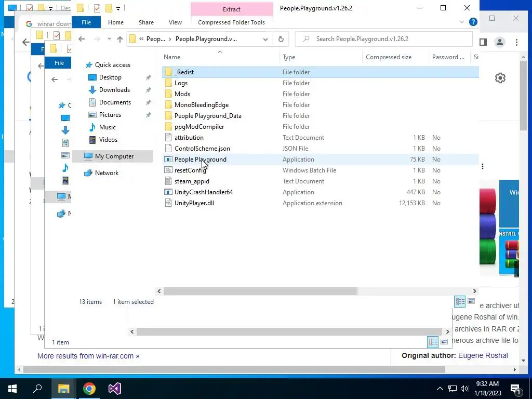Image resolution: width=532 pixels, height=399 pixels.
Task: Click the attribution text document icon
Action: (x=168, y=137)
